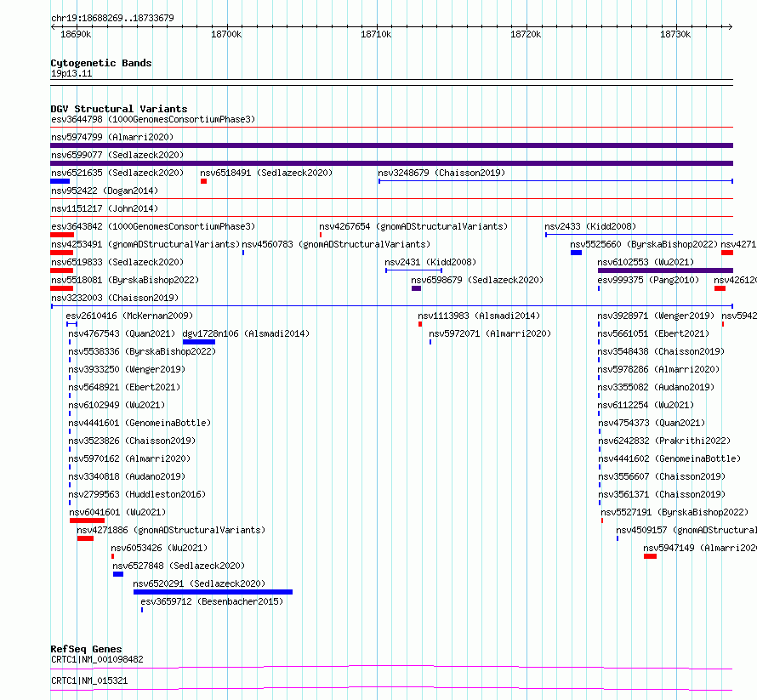Open nsv6053426 (Wu2021) variant

(159, 548)
